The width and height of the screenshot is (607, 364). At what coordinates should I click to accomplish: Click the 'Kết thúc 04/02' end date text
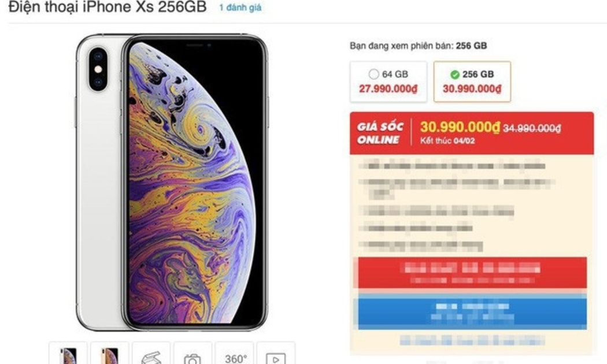point(447,141)
